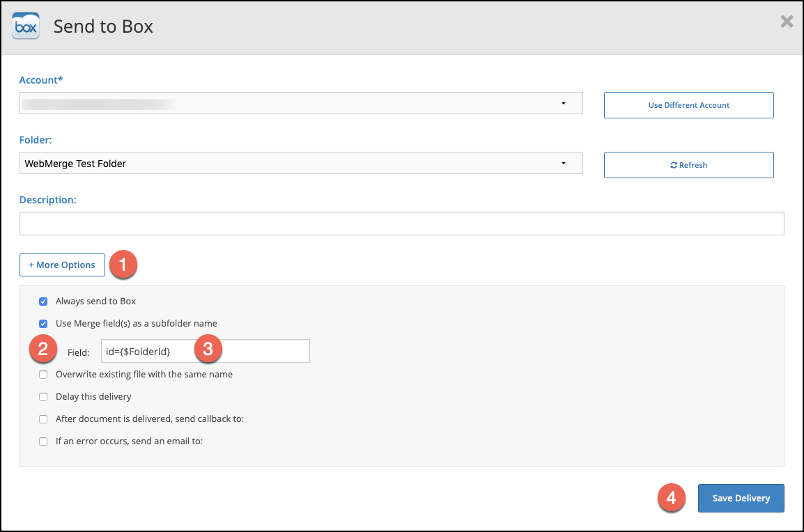
Task: Check Delay this delivery option
Action: (43, 397)
